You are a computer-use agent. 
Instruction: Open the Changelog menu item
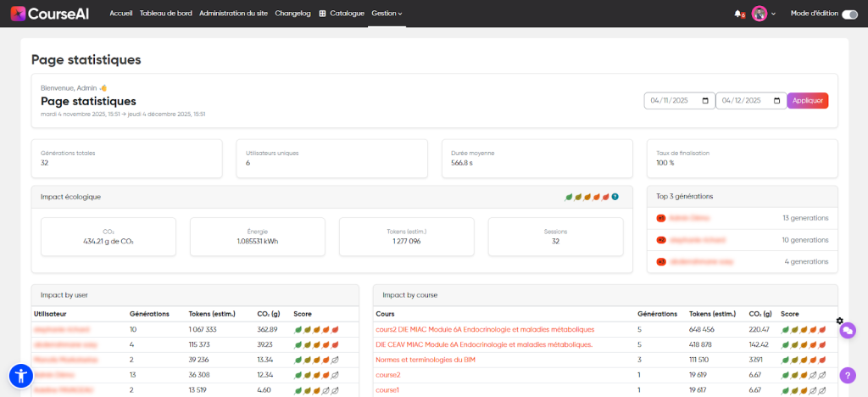(x=292, y=14)
